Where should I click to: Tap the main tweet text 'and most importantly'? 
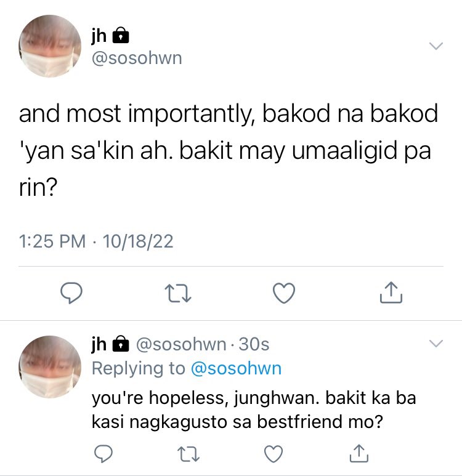pos(228,150)
